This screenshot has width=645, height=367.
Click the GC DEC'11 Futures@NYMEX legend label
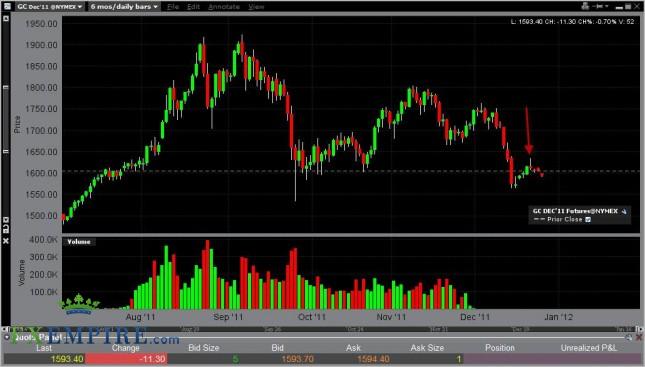click(575, 211)
